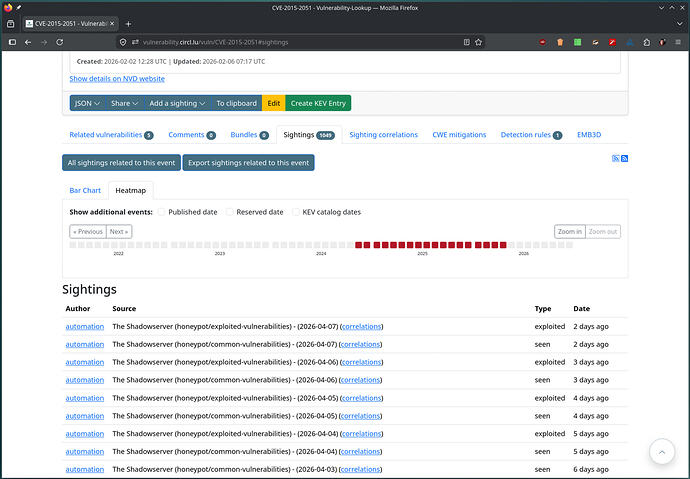Open the Share dropdown menu
The image size is (690, 479).
point(124,103)
